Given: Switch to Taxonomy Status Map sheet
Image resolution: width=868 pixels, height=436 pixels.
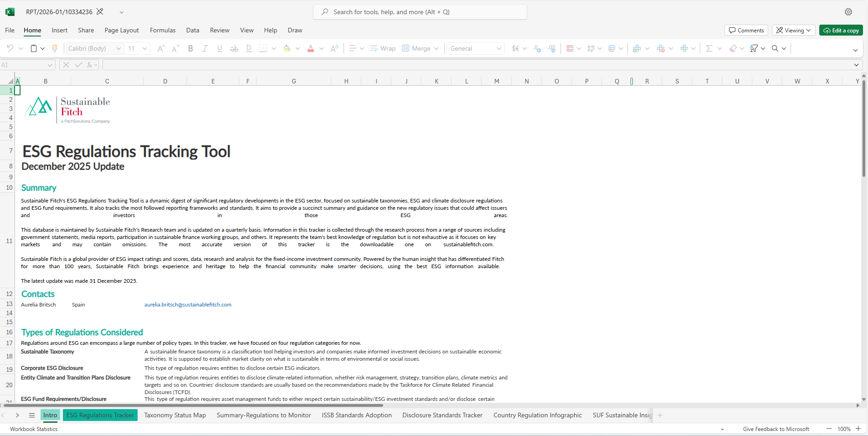Looking at the screenshot, I should [175, 415].
